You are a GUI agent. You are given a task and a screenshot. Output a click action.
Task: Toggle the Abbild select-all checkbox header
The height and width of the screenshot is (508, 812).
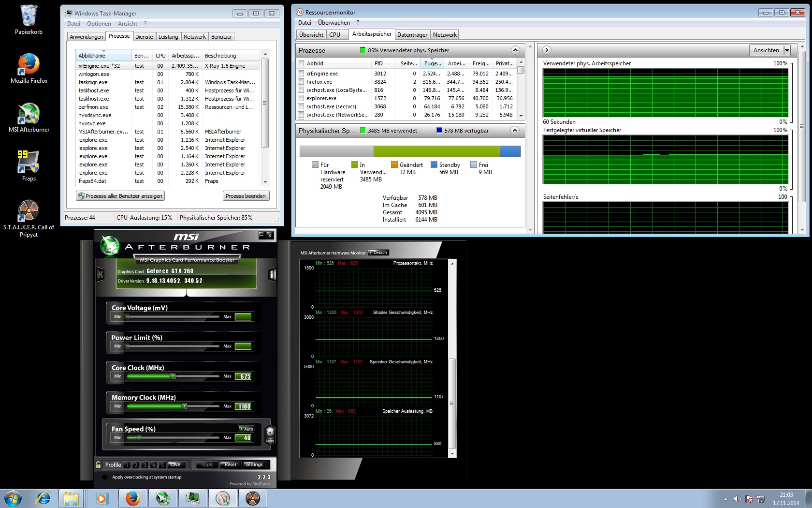(301, 63)
